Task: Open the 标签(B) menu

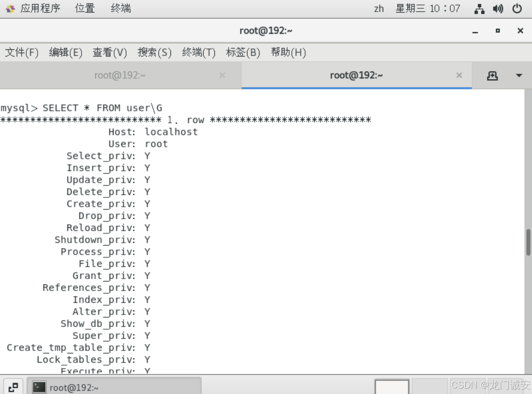Action: click(243, 52)
